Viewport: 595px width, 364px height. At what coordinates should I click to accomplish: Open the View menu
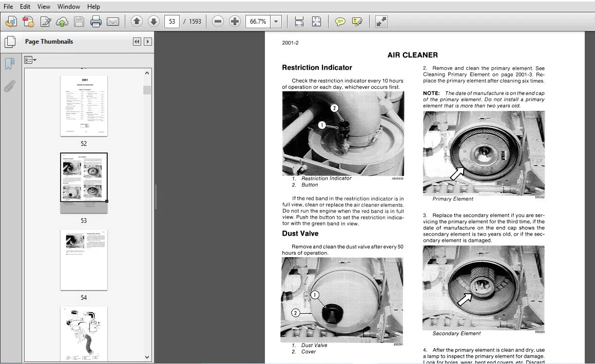pos(44,7)
